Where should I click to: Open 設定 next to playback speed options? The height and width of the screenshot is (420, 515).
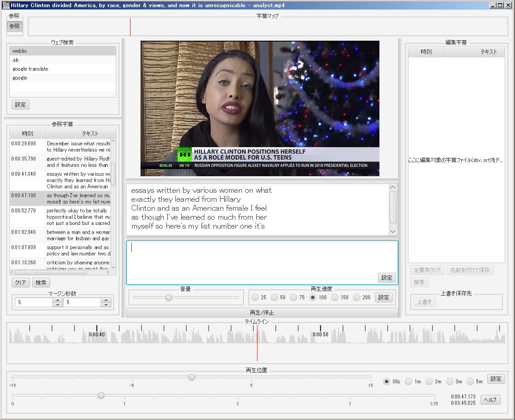pos(383,297)
